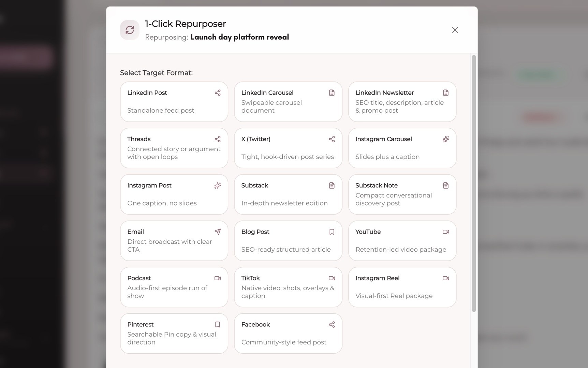Click the document icon on Substack card
This screenshot has width=588, height=368.
coord(332,186)
